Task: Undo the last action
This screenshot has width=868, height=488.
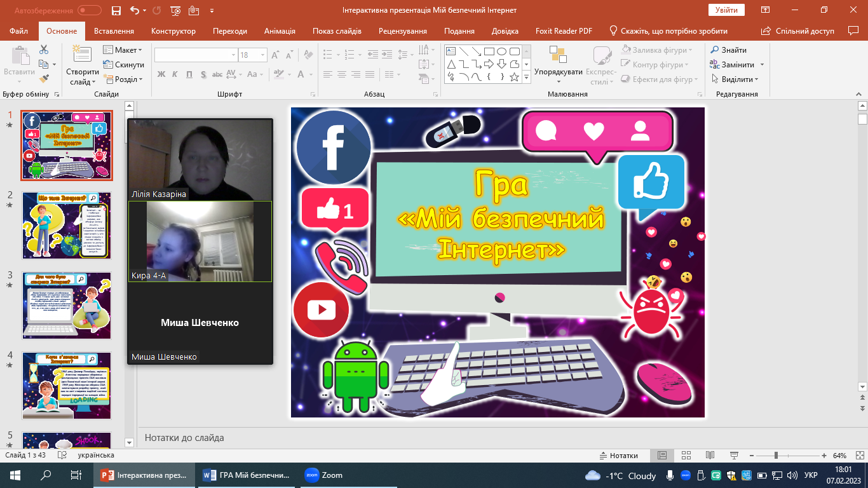Action: tap(134, 10)
